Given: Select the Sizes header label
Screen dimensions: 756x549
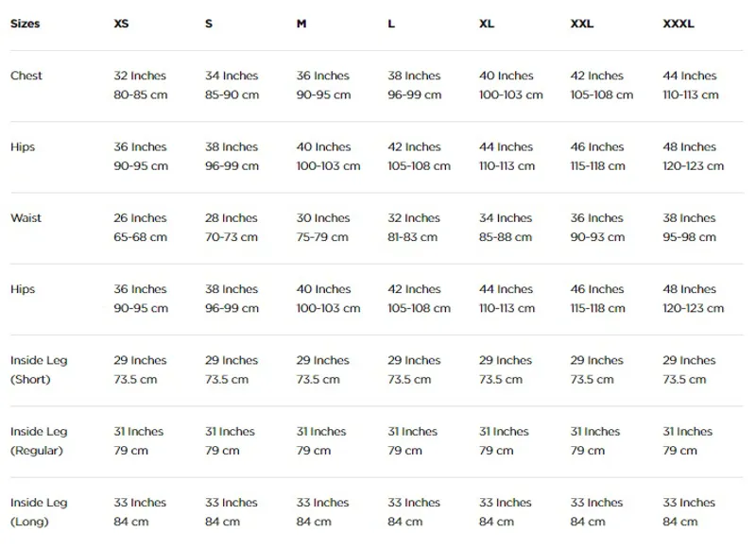Looking at the screenshot, I should click(26, 24).
